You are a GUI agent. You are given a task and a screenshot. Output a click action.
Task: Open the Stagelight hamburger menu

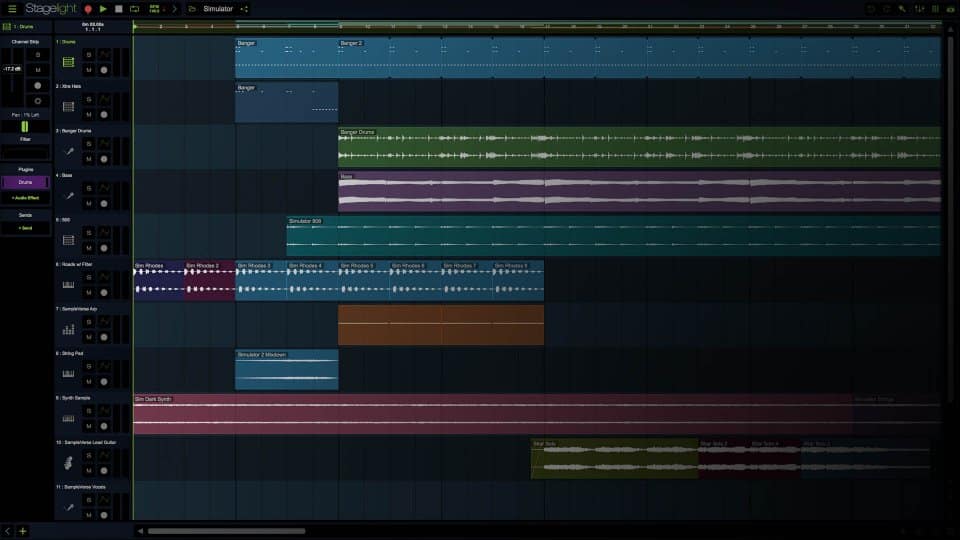pos(12,9)
